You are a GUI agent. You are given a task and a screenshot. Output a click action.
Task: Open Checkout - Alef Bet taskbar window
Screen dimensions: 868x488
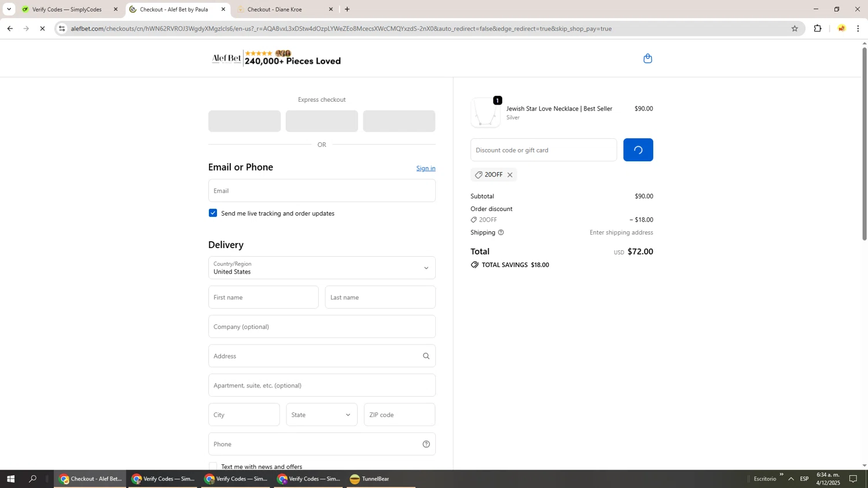[90, 479]
